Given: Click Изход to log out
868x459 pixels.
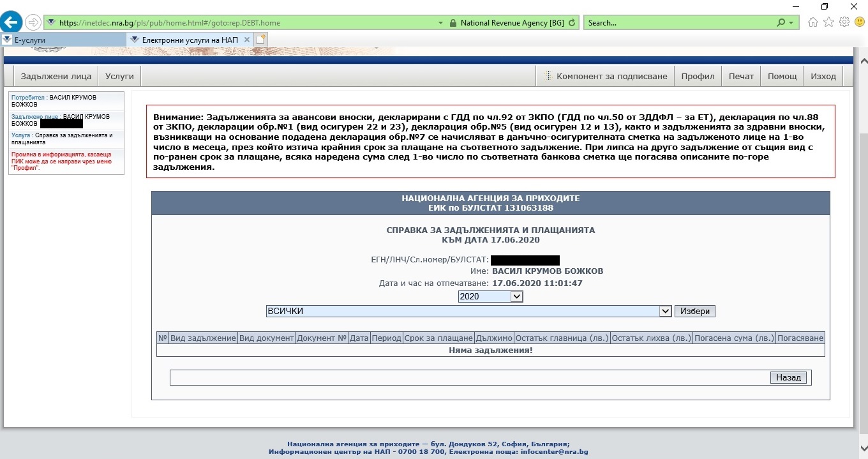Looking at the screenshot, I should (x=823, y=76).
